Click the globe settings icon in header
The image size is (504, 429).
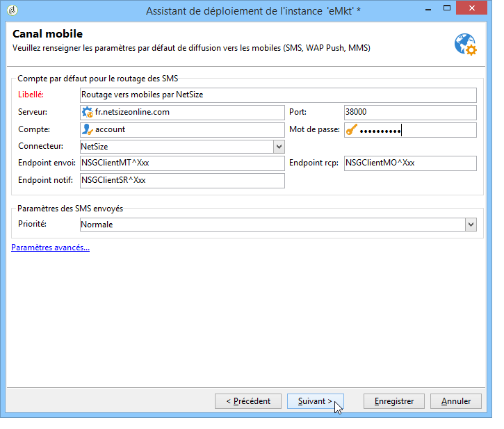tap(466, 44)
